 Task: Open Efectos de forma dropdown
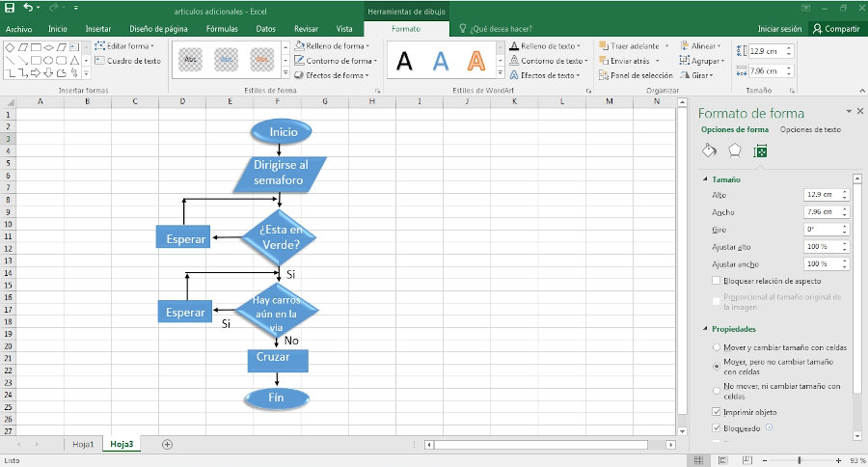(x=332, y=75)
